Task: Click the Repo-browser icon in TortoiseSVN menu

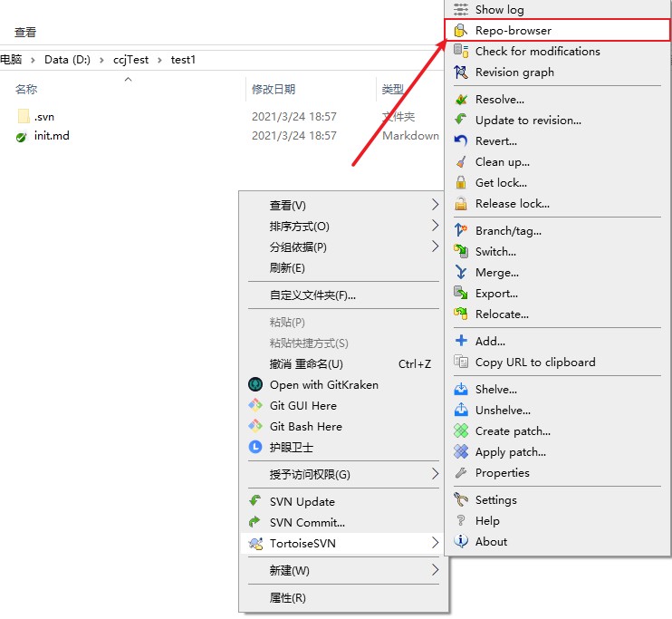Action: click(x=461, y=31)
